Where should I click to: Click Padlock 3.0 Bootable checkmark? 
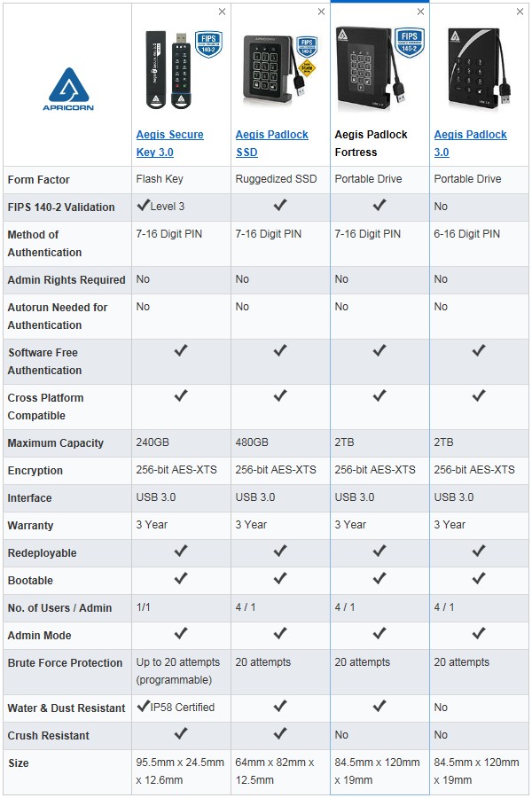(x=479, y=579)
